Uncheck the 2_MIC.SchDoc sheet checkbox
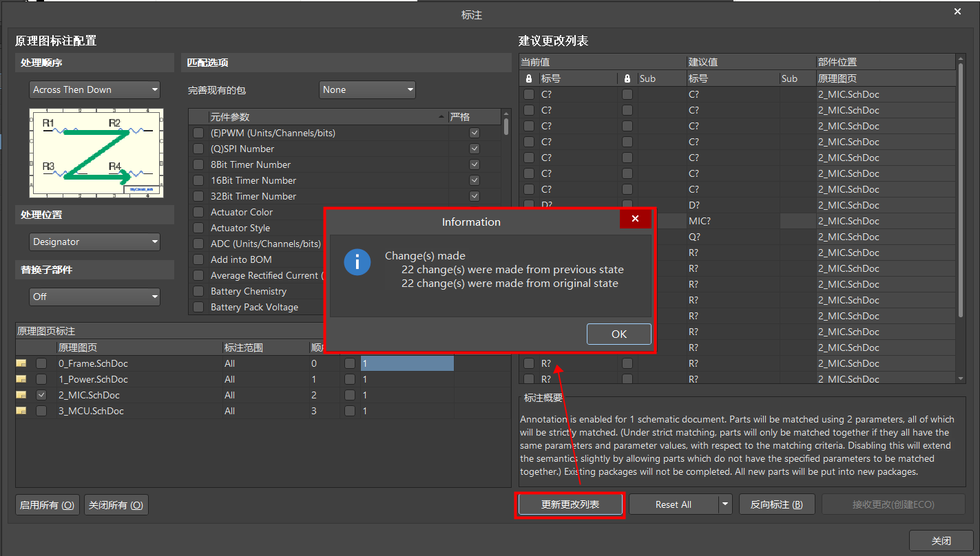980x556 pixels. tap(41, 395)
